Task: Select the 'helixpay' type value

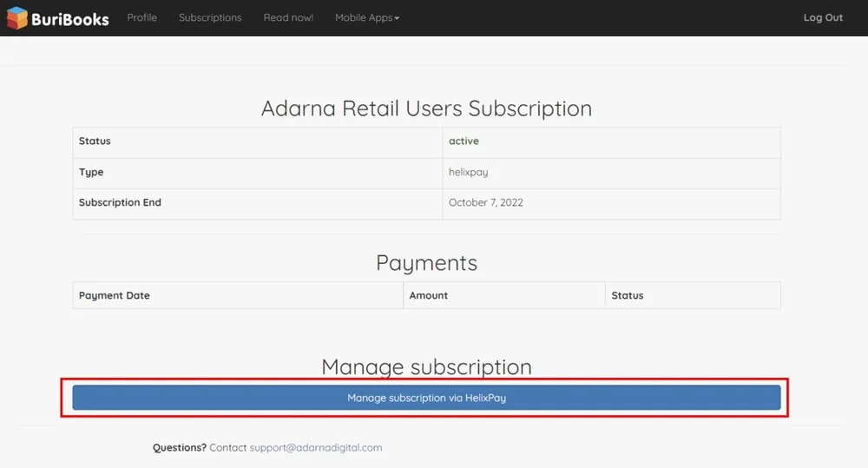Action: tap(469, 172)
